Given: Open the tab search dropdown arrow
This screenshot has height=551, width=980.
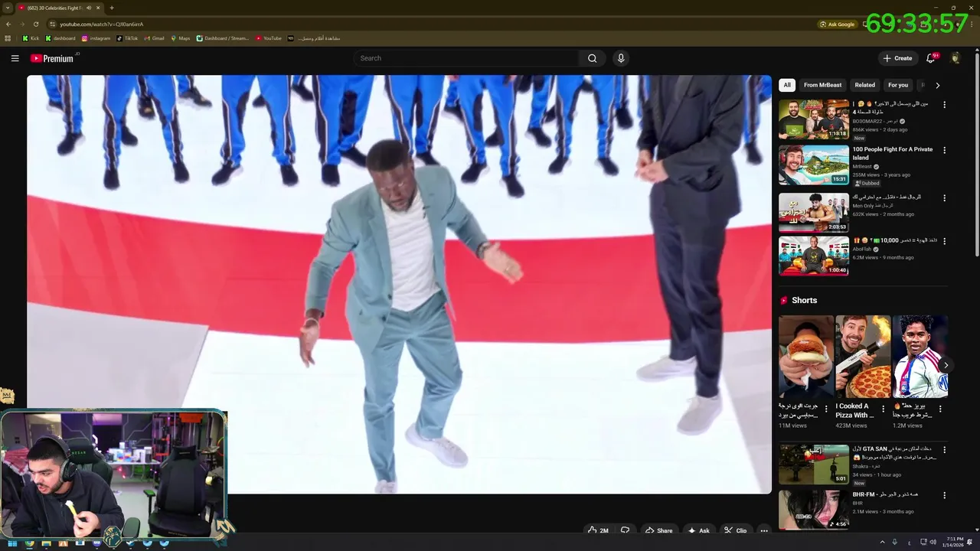Looking at the screenshot, I should (x=8, y=8).
